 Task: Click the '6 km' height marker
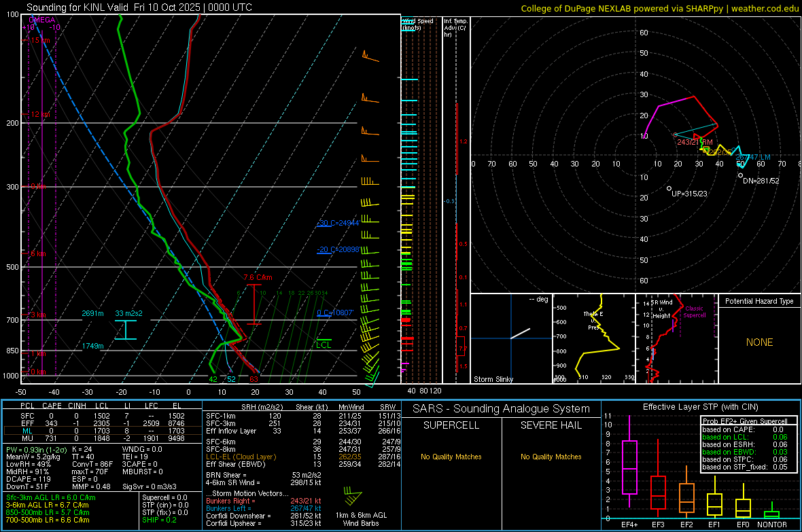(38, 253)
